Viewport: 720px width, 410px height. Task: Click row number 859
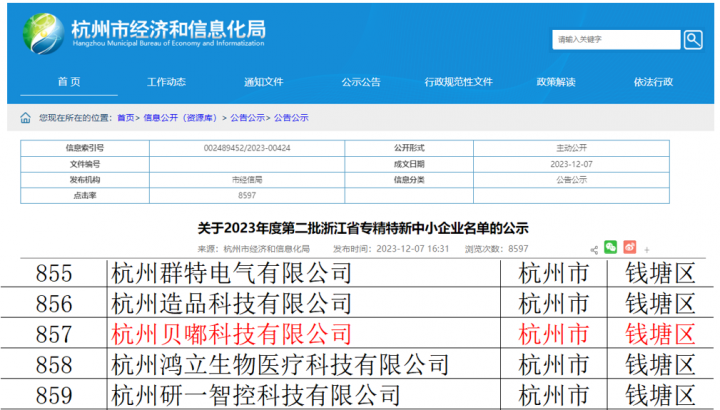(x=54, y=395)
